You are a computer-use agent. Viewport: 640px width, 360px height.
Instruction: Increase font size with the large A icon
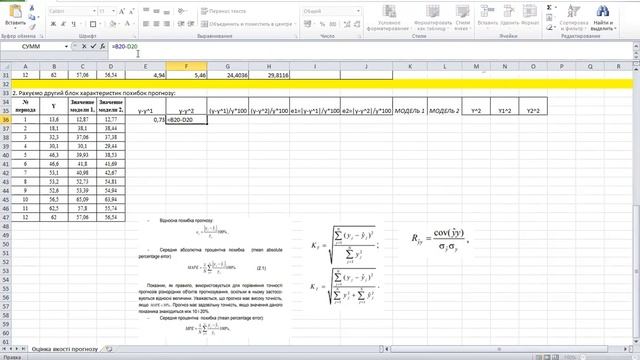pos(122,12)
